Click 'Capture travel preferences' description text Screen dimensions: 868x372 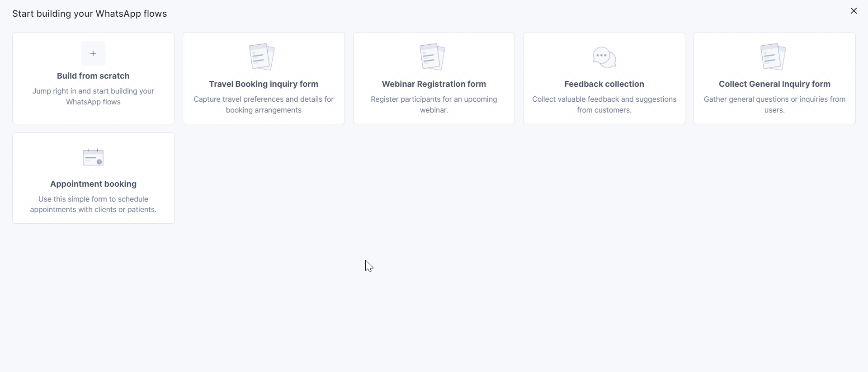coord(264,105)
